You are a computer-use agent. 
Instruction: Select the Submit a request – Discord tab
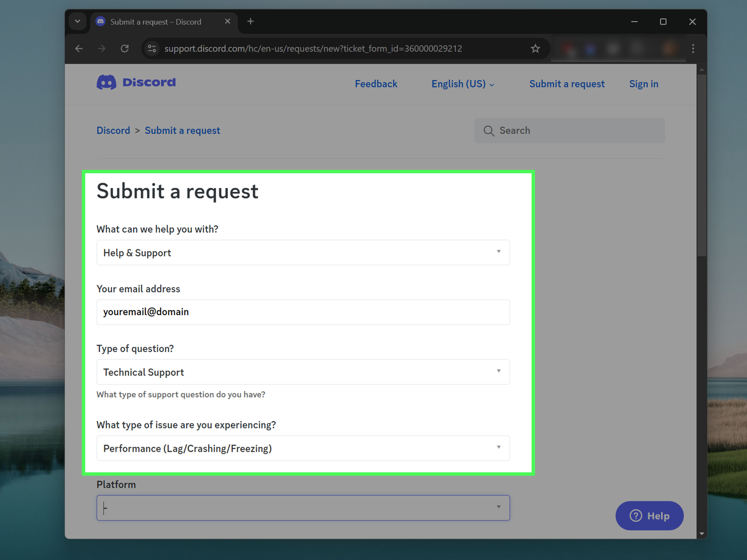pos(164,22)
